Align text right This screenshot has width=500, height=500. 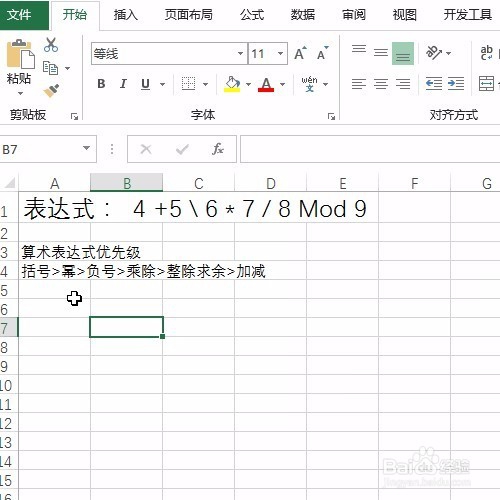point(403,84)
